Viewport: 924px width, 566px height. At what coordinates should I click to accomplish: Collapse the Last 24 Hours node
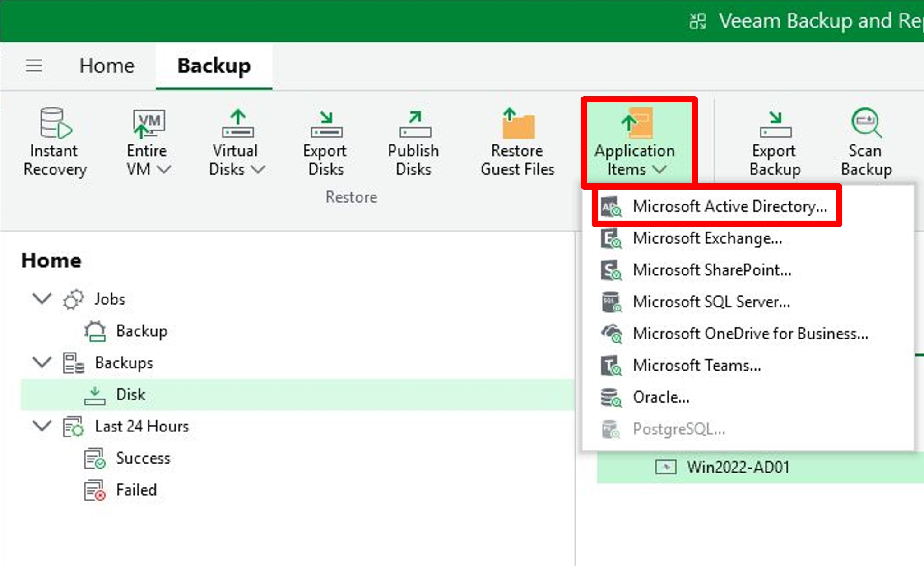(42, 426)
